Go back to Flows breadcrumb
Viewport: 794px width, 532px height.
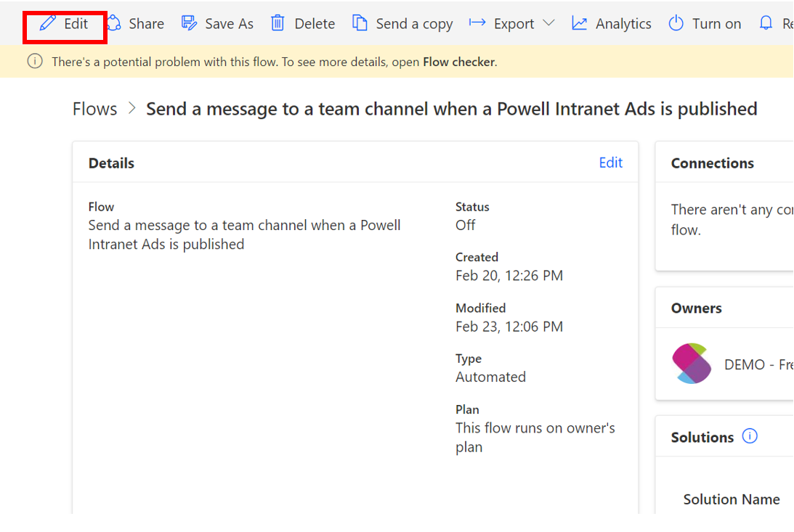[x=94, y=109]
